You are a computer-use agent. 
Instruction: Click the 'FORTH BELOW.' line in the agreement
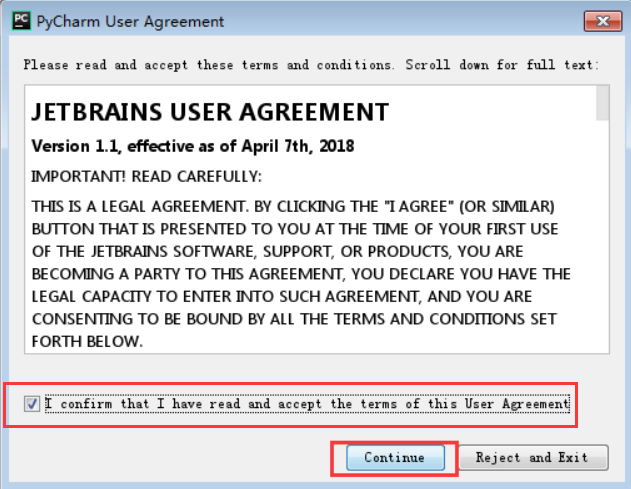[87, 342]
